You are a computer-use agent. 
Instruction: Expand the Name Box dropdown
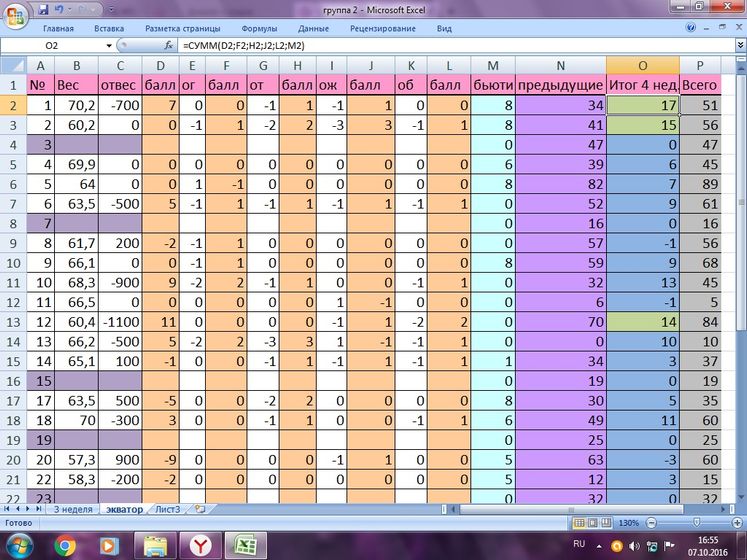point(109,46)
